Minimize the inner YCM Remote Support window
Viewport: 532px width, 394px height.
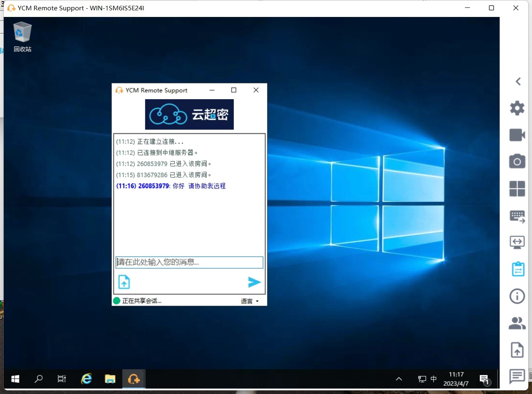(x=212, y=90)
